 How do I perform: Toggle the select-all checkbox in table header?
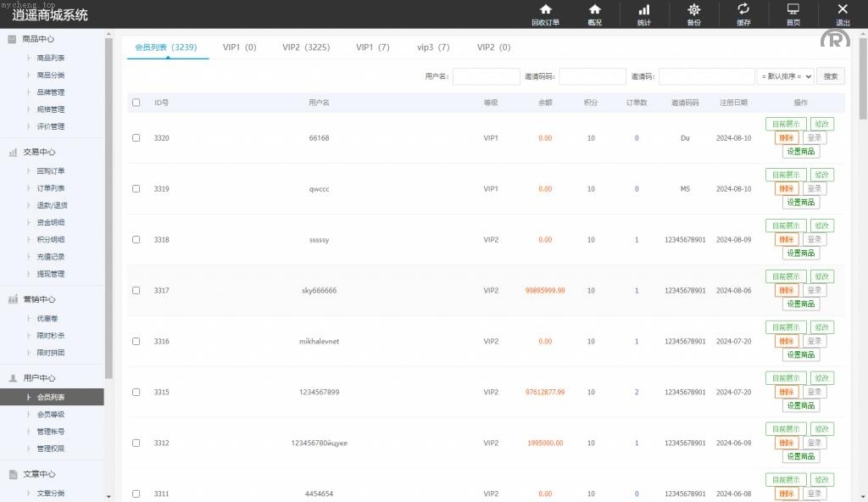click(136, 103)
